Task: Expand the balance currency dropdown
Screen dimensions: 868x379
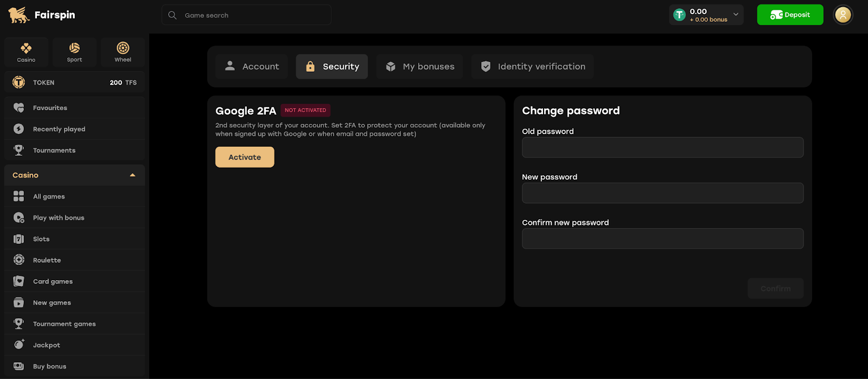Action: click(736, 15)
